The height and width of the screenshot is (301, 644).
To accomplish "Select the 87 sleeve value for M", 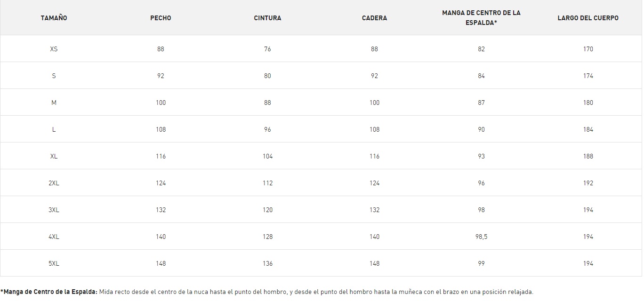I will pyautogui.click(x=481, y=103).
